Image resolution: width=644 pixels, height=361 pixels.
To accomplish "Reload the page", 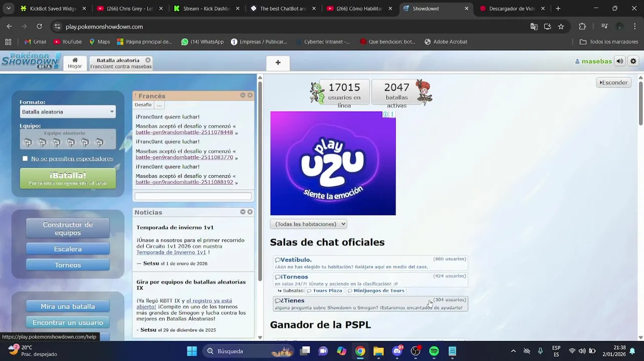I will (39, 27).
